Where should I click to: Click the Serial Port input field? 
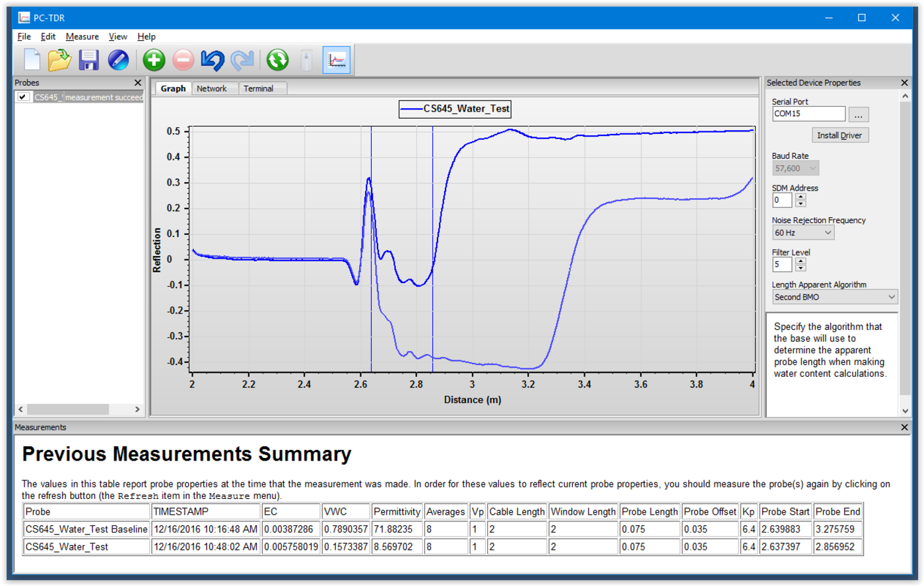click(x=808, y=114)
